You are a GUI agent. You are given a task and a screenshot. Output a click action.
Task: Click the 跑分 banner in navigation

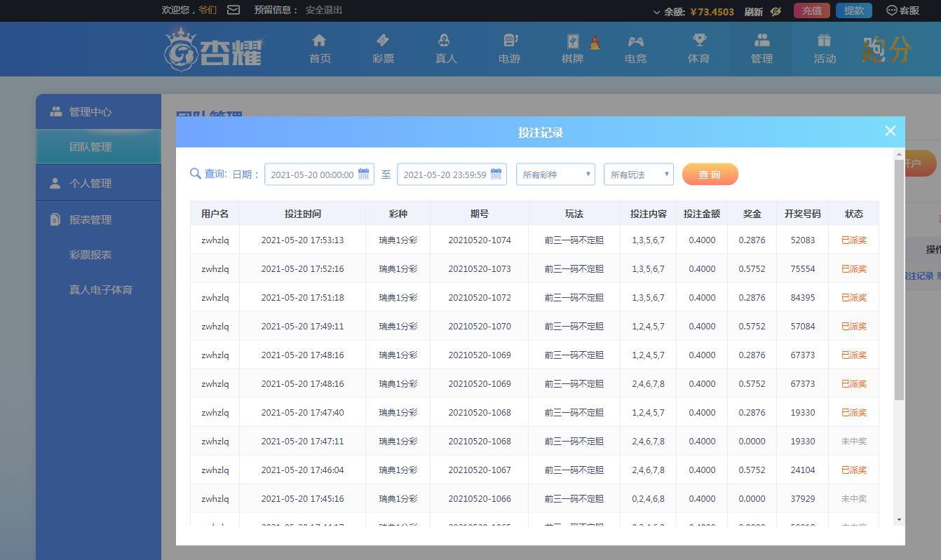(x=886, y=49)
